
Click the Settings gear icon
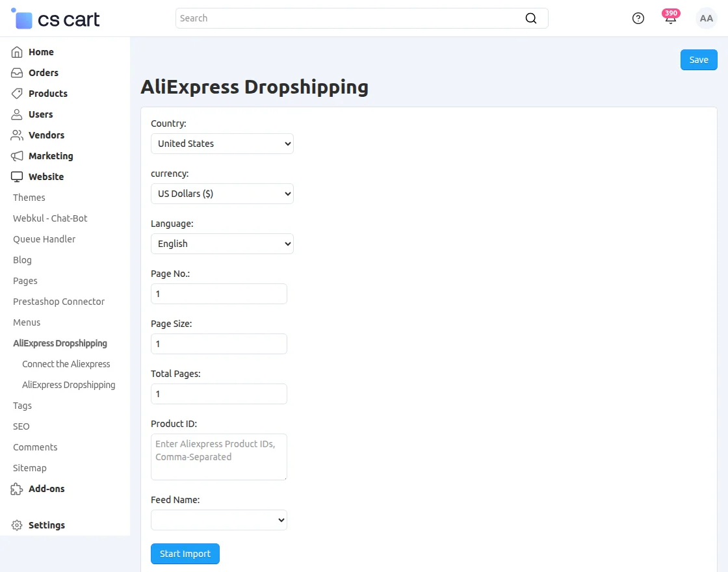[17, 525]
